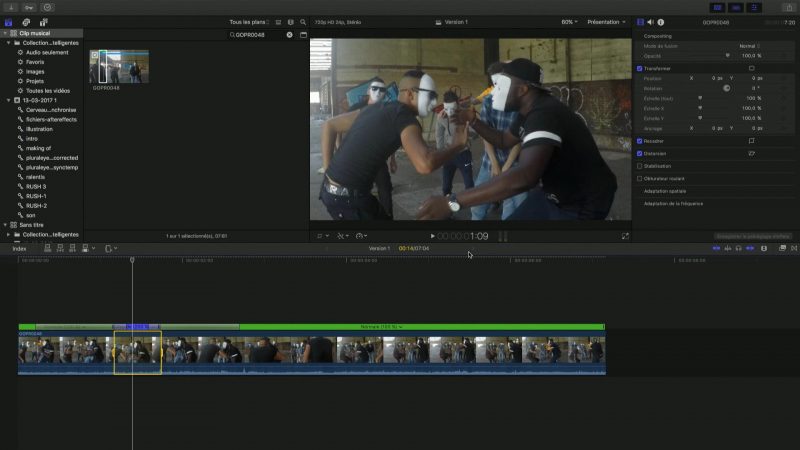This screenshot has width=800, height=450.
Task: Open the titles and generators sidebar icon
Action: coord(43,22)
